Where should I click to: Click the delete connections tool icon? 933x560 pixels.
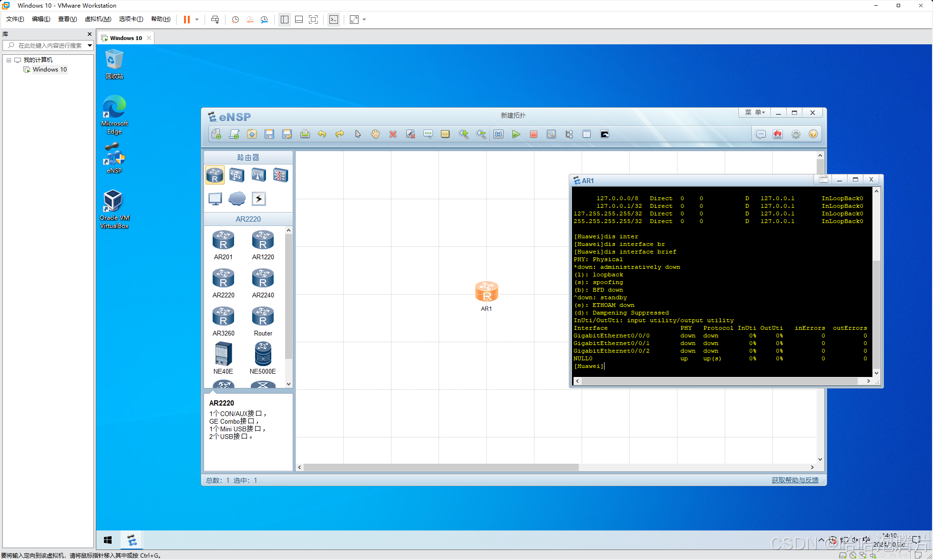click(410, 134)
